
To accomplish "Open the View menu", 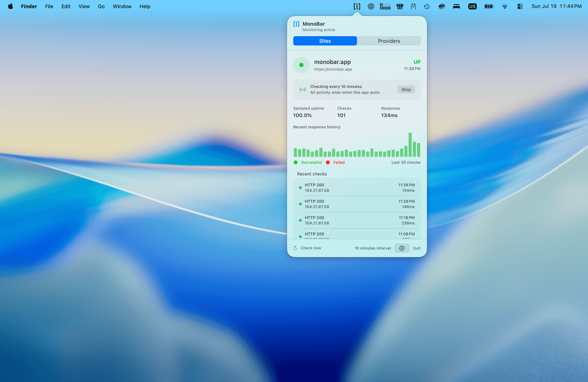I will 84,6.
